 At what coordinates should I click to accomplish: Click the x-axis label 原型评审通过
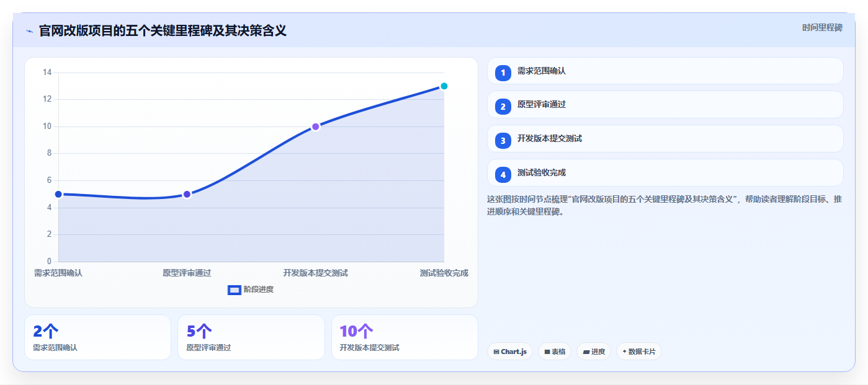pyautogui.click(x=187, y=273)
